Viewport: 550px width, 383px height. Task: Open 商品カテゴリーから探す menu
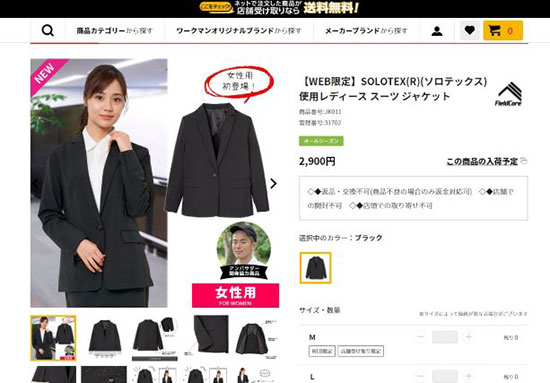(x=115, y=31)
